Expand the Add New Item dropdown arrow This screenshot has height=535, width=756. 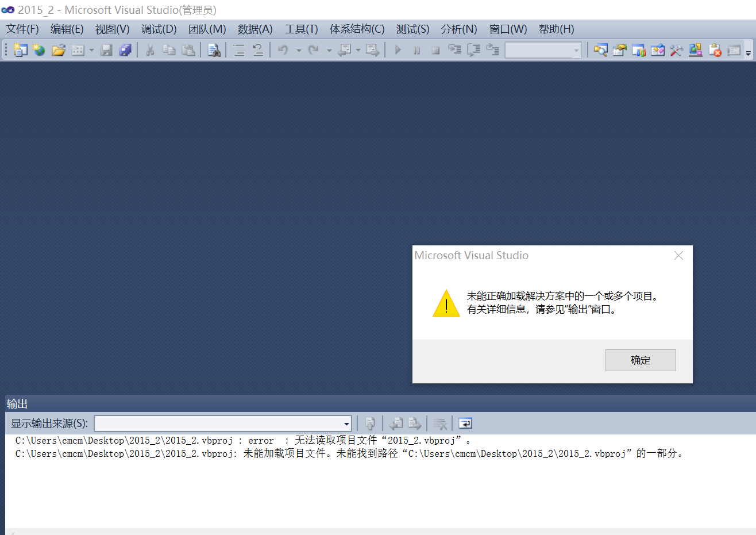click(91, 50)
